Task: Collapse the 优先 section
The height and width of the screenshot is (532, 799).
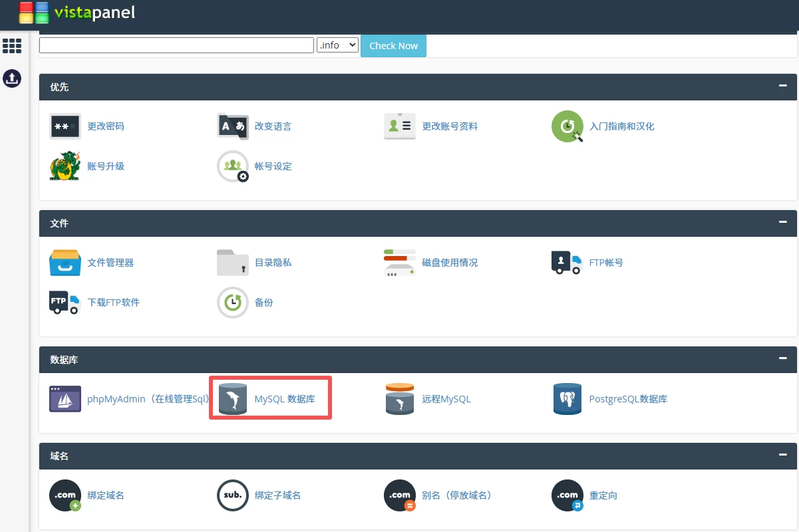Action: (x=782, y=86)
